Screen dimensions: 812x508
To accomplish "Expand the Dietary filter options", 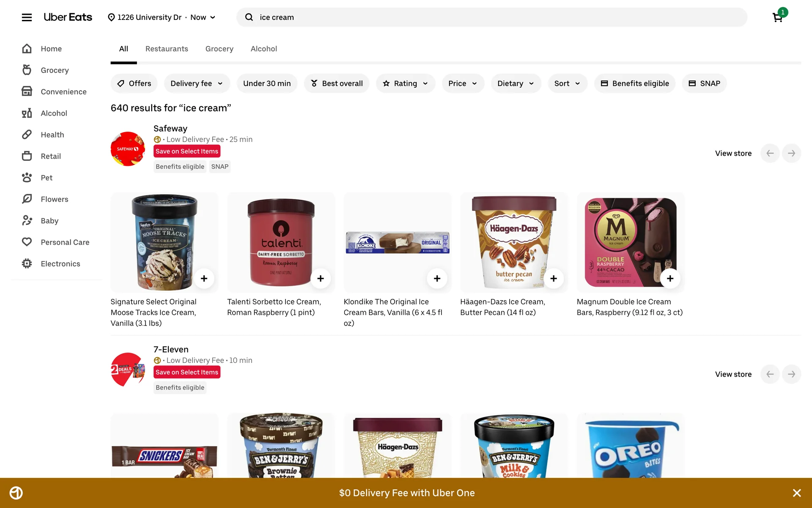I will click(516, 83).
